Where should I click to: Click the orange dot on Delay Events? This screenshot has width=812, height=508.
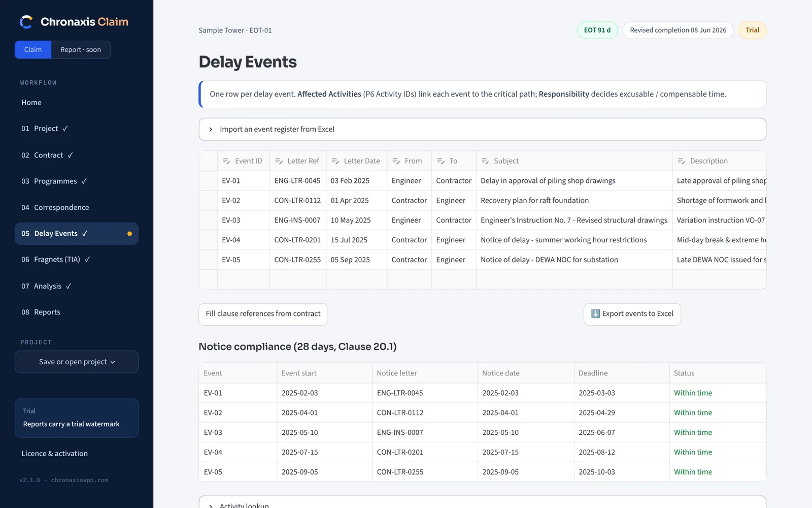coord(129,234)
